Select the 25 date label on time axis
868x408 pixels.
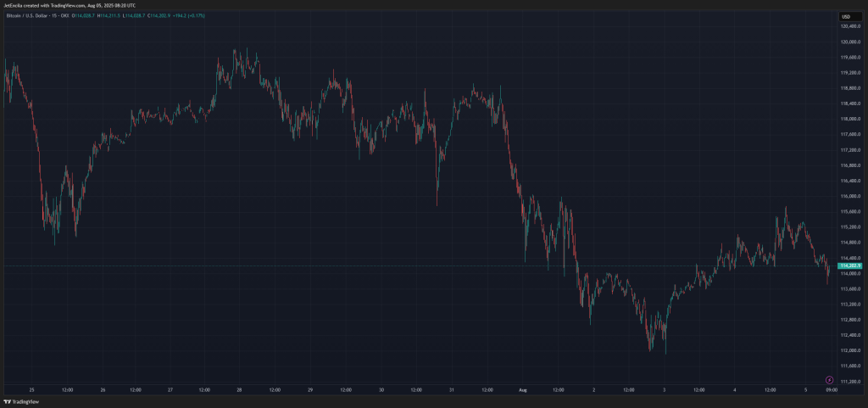click(x=31, y=390)
